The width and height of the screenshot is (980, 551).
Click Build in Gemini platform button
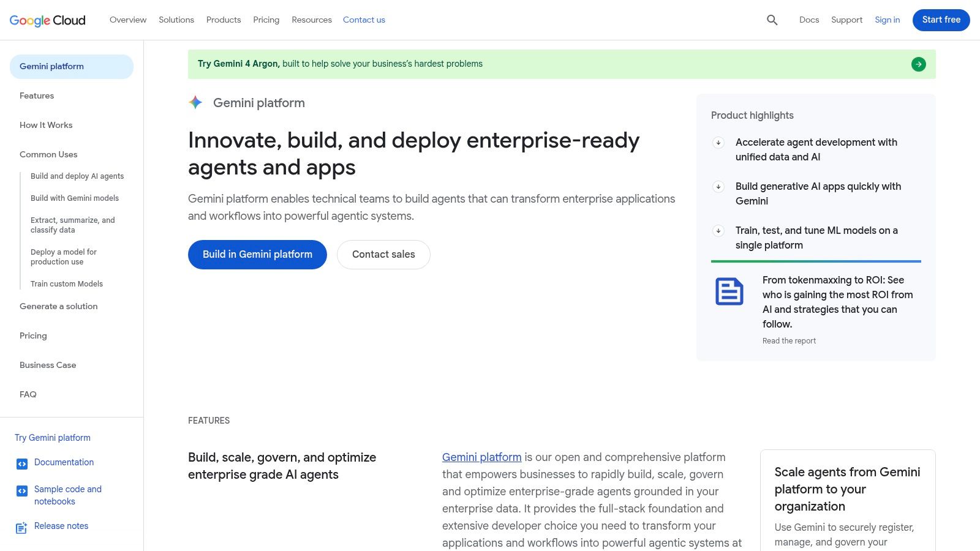257,255
